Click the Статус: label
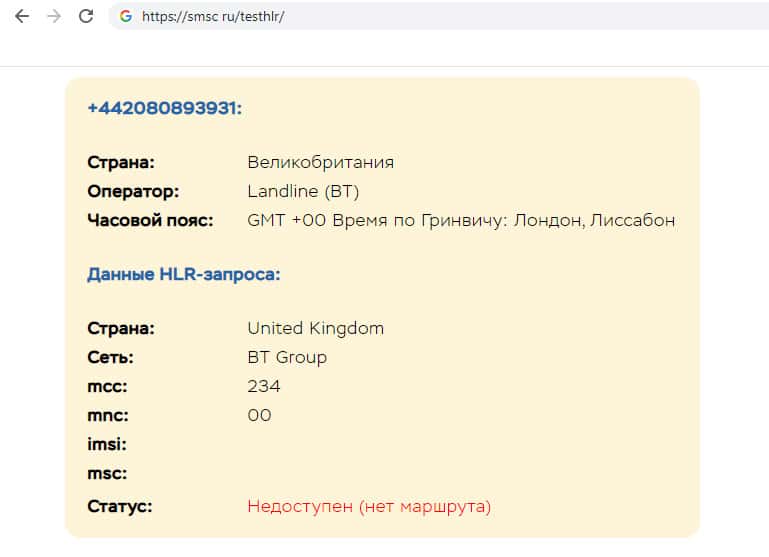The height and width of the screenshot is (557, 769). point(120,506)
